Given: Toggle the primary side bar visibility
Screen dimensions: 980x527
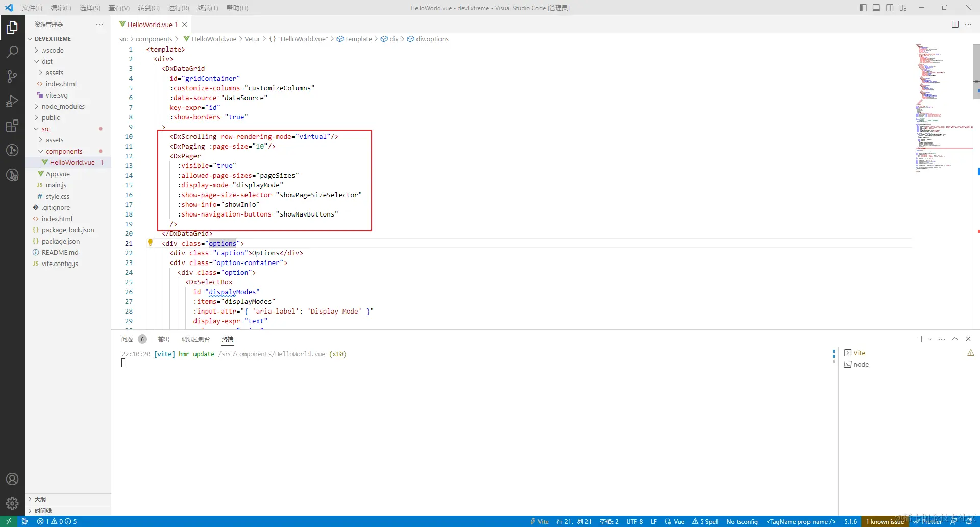Looking at the screenshot, I should pyautogui.click(x=863, y=8).
